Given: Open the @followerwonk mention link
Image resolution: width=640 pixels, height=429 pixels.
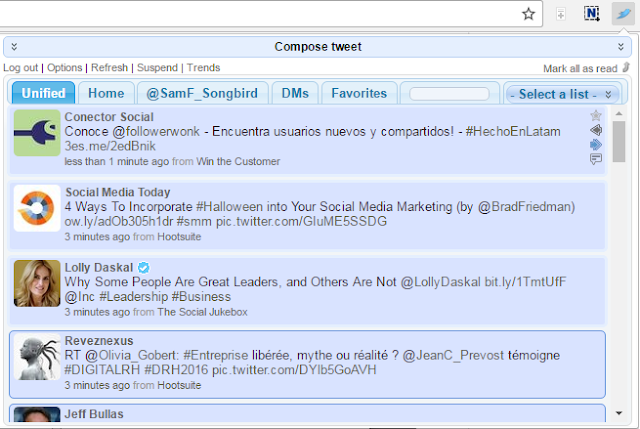Looking at the screenshot, I should [156, 131].
